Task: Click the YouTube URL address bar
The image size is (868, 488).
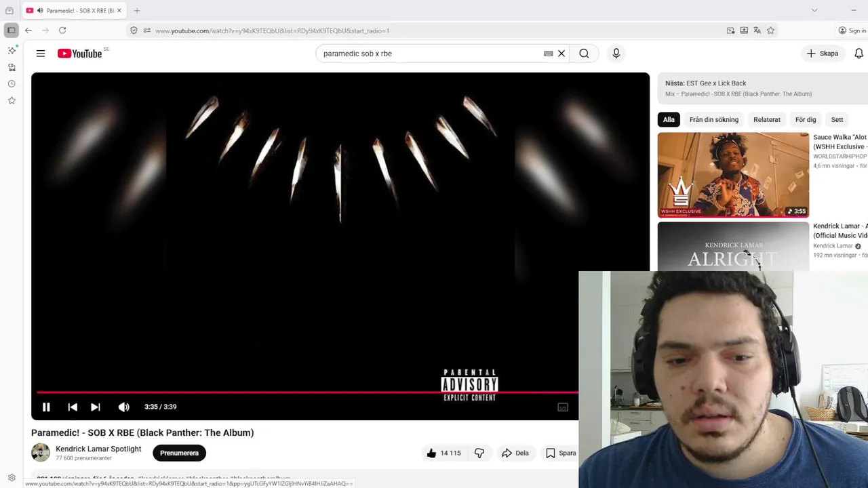Action: (434, 30)
